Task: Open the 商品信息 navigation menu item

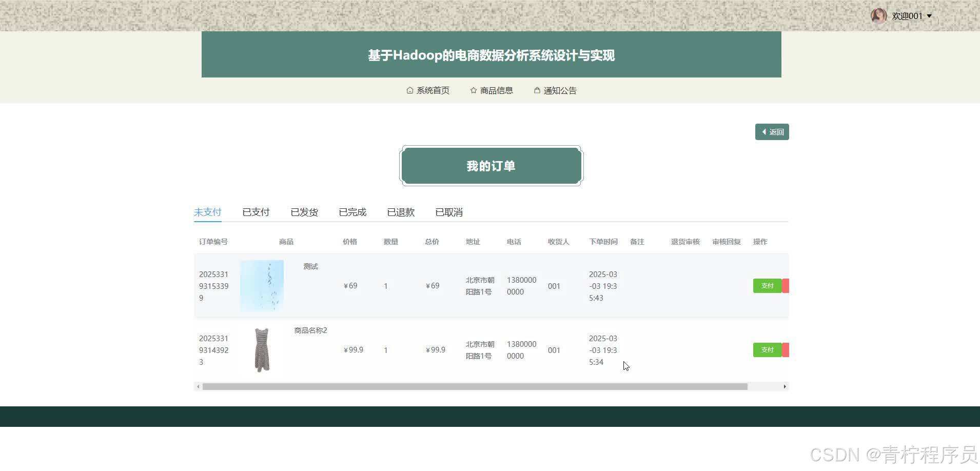Action: click(x=496, y=90)
